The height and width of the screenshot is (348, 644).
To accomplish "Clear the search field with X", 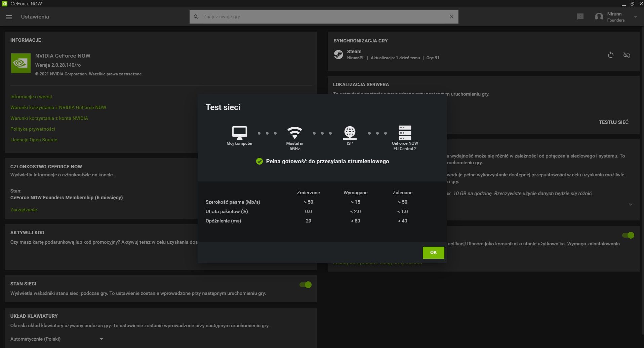I will coord(451,17).
